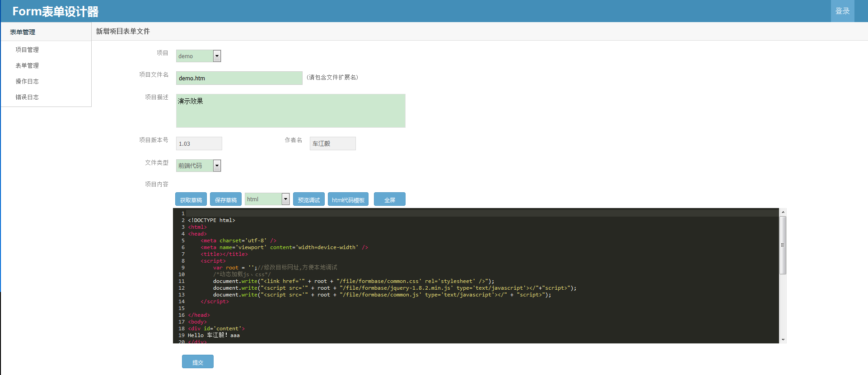Click the meta charset='utf-8' code line
Screen dimensions: 868x375
(x=238, y=241)
